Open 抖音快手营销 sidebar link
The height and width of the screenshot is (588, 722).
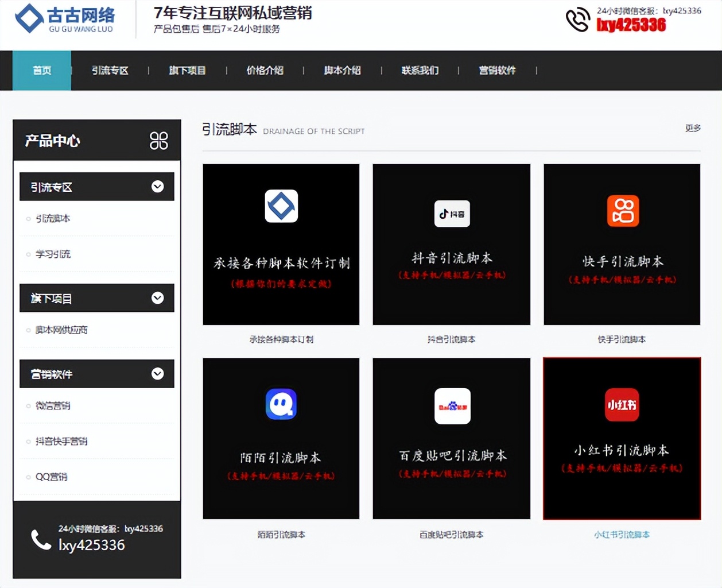[x=61, y=441]
